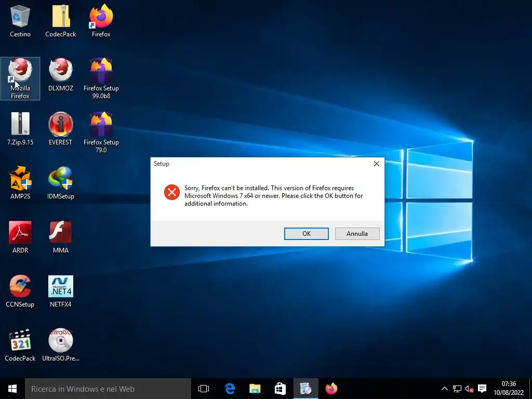The height and width of the screenshot is (399, 532).
Task: Select the IDMSetup installer icon
Action: [x=61, y=183]
